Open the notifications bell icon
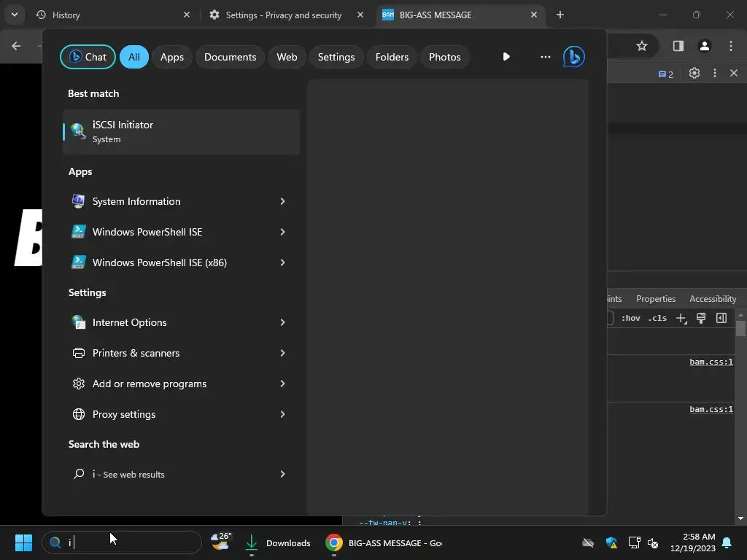The width and height of the screenshot is (747, 560). (727, 542)
